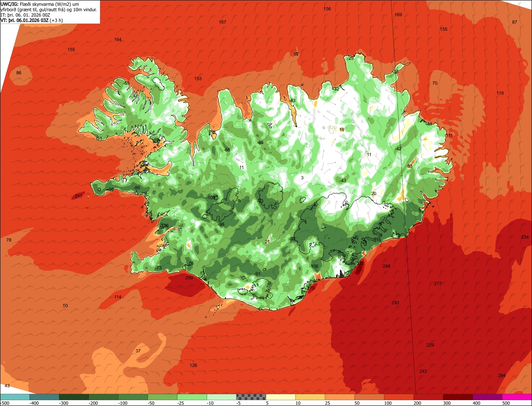
Task: Click the '500' legend label
Action: [506, 403]
